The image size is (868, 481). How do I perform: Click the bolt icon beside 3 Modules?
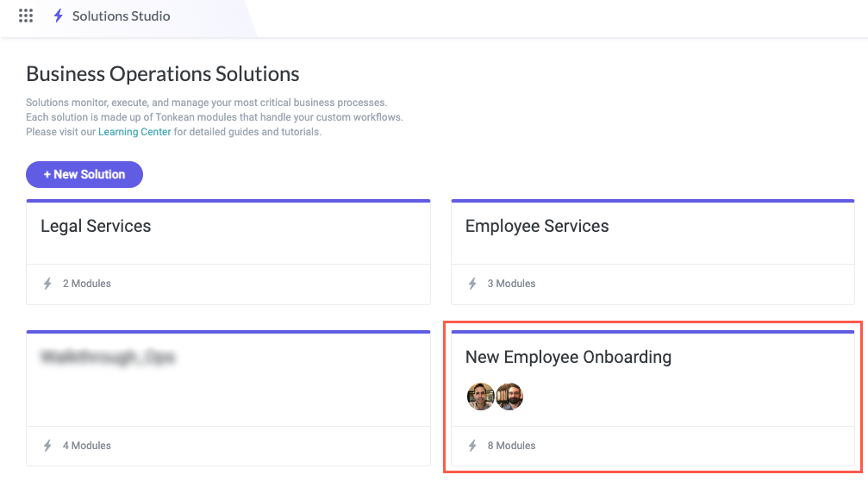click(x=472, y=284)
